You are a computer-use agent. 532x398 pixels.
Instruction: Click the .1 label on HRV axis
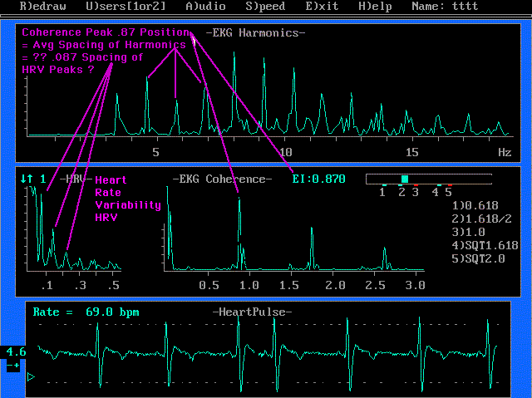point(47,285)
